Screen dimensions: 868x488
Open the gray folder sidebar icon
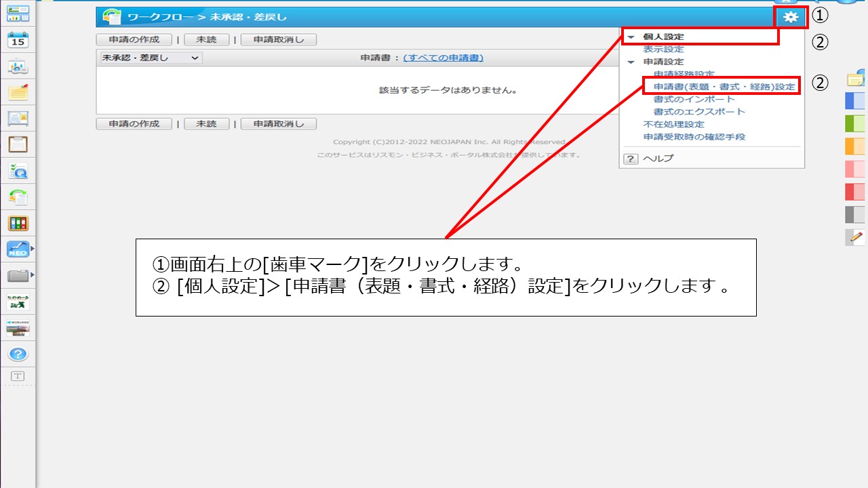(18, 276)
